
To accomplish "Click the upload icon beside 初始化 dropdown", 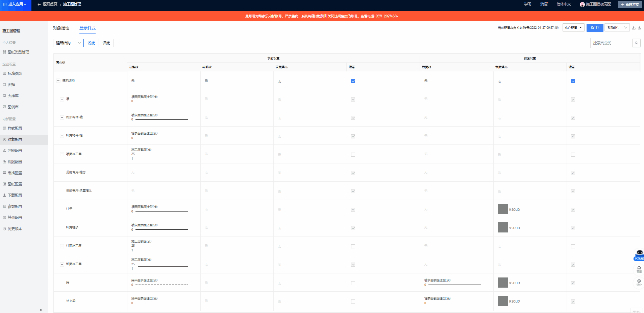I will coord(634,28).
